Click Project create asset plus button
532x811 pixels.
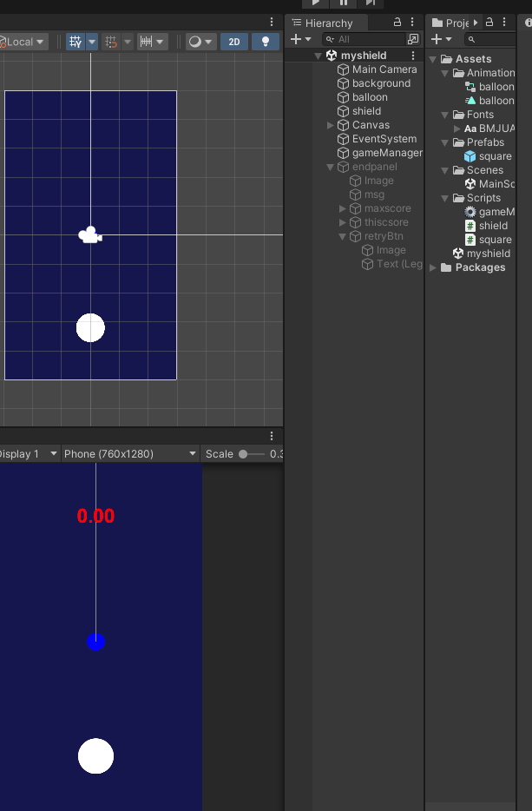441,39
